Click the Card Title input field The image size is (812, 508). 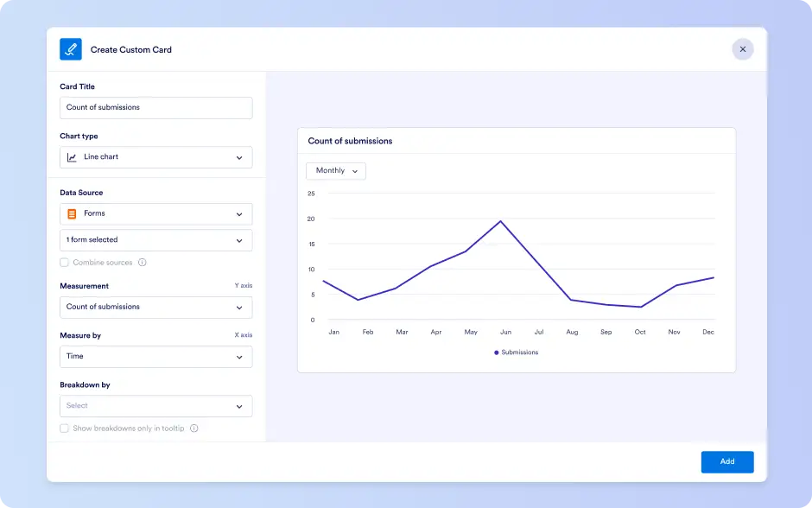[x=155, y=108]
